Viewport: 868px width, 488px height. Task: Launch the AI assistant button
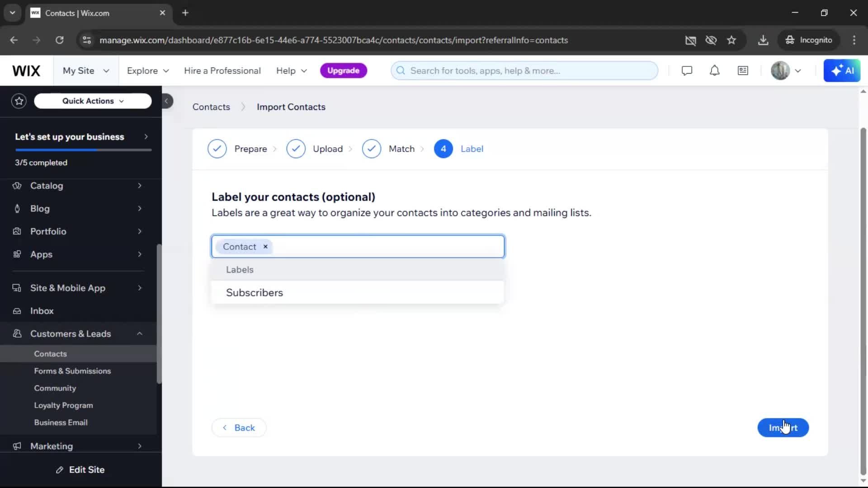(842, 70)
